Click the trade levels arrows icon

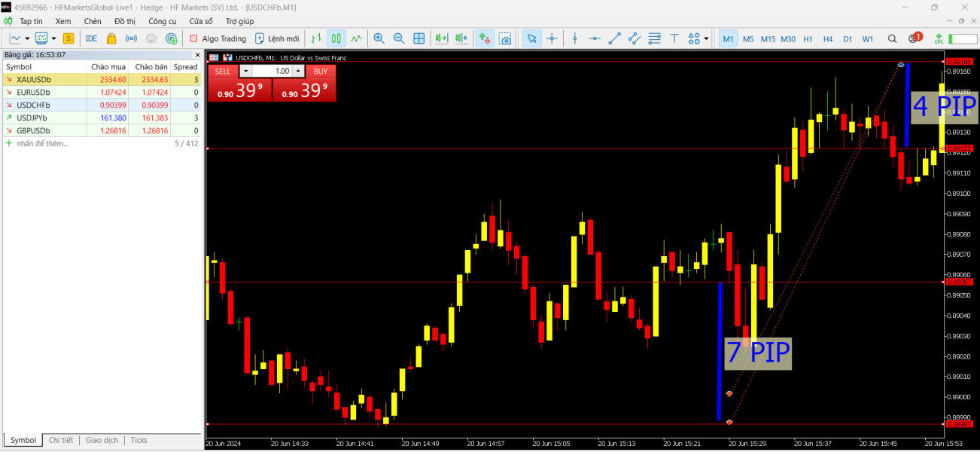(x=485, y=38)
